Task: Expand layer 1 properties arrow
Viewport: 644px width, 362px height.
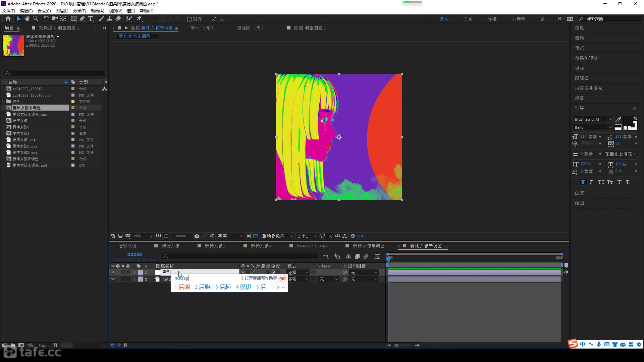Action: pyautogui.click(x=135, y=273)
